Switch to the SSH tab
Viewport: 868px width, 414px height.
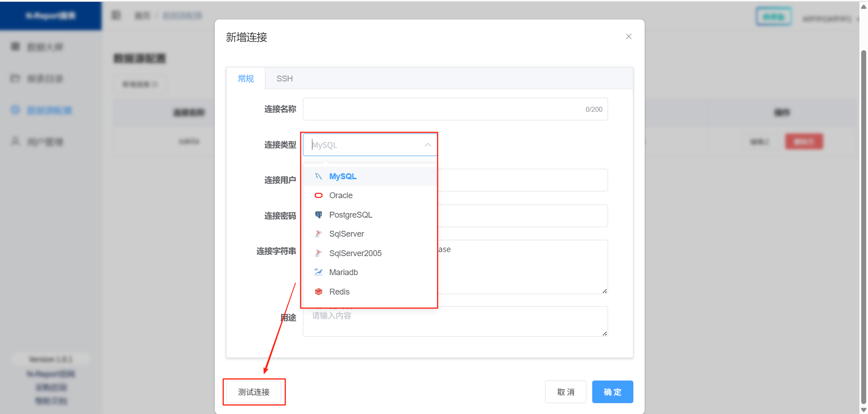(x=284, y=79)
